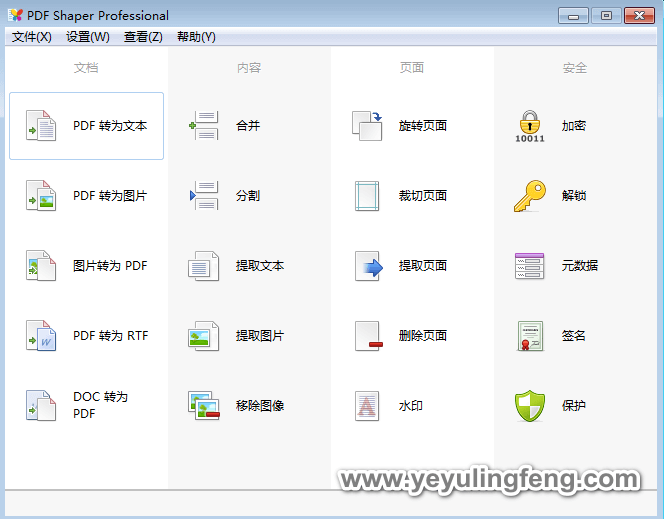Viewport: 664px width, 519px height.
Task: Launch the 加密 encrypt tool
Action: [x=575, y=126]
